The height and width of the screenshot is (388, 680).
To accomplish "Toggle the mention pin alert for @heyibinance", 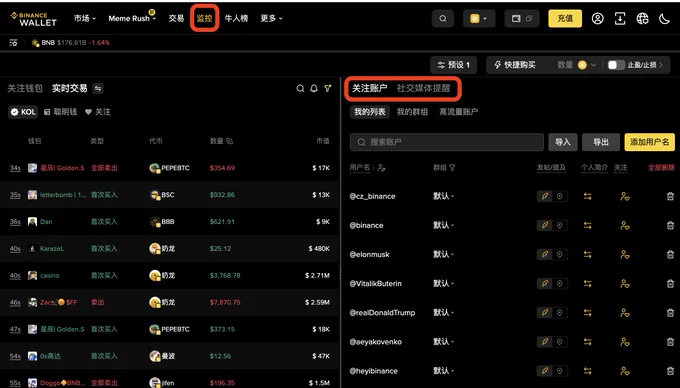I will [559, 371].
